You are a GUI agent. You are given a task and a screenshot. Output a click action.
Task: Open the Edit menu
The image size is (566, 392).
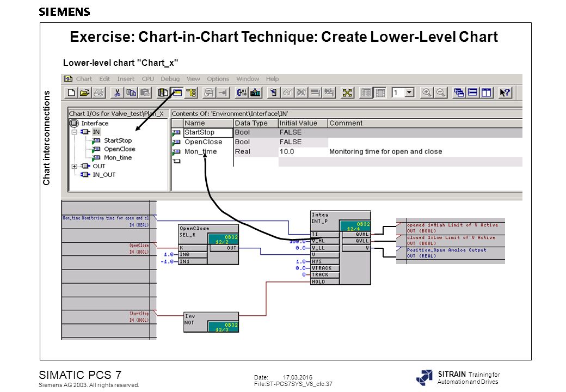point(104,79)
